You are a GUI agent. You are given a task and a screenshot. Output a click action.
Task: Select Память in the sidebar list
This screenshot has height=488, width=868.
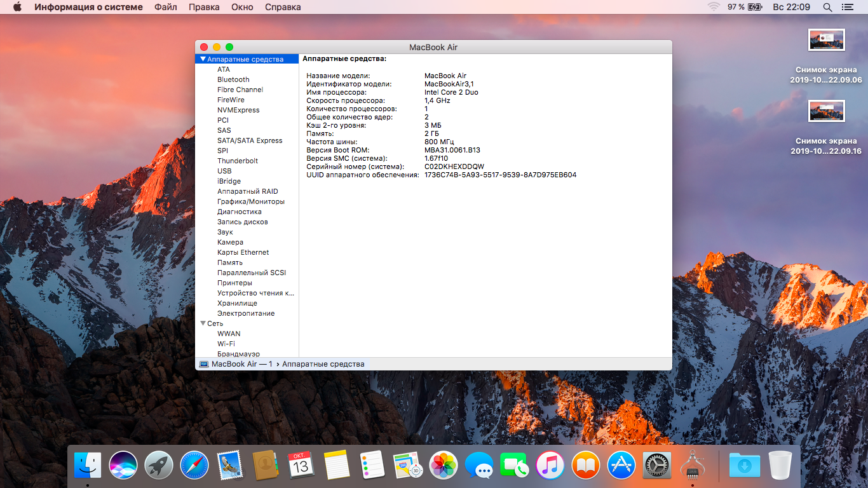coord(230,262)
